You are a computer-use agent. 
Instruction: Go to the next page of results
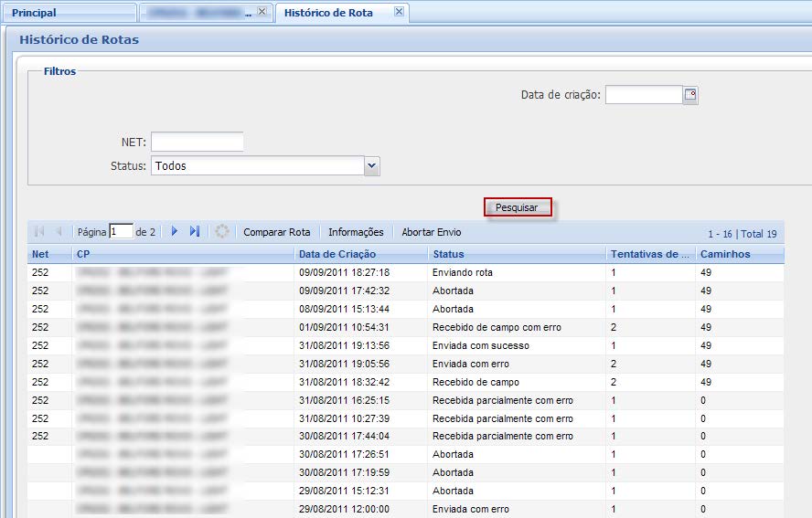(175, 232)
